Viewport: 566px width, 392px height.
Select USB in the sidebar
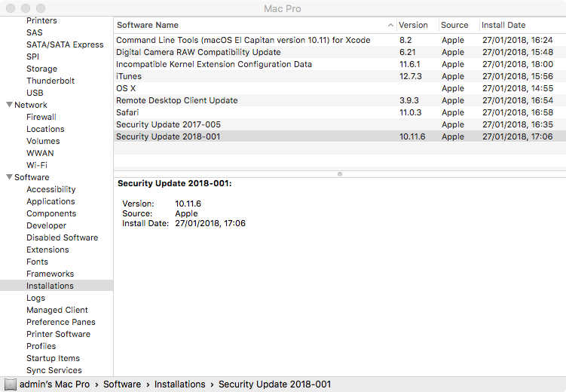35,93
